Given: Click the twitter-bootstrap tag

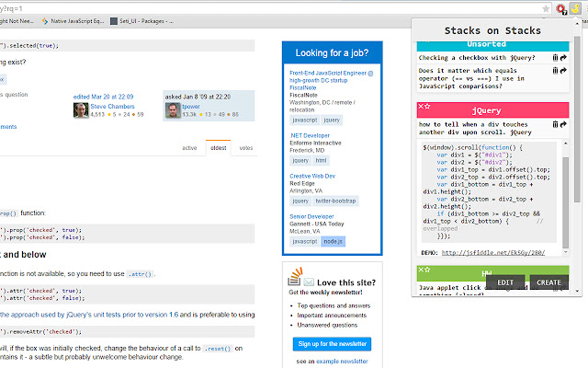Looking at the screenshot, I should (x=335, y=201).
